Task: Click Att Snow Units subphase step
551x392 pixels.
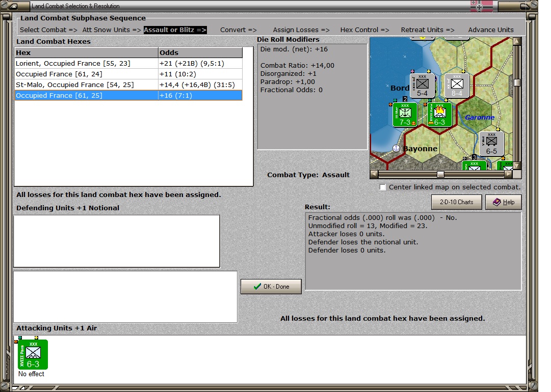Action: click(112, 30)
